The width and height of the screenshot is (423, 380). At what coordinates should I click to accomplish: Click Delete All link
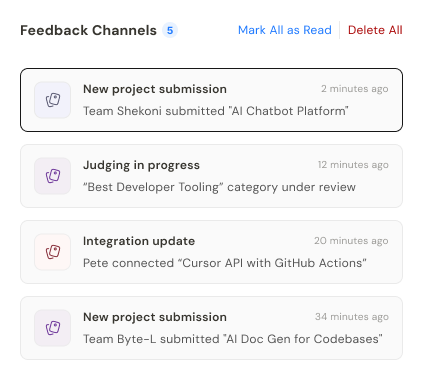tap(375, 30)
